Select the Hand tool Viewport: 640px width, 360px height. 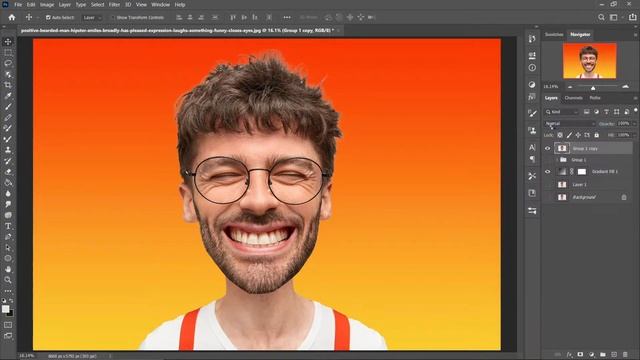pos(8,269)
